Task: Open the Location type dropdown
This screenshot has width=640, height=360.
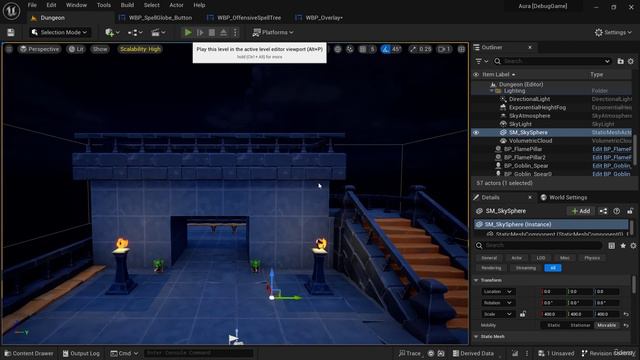Action: pyautogui.click(x=498, y=291)
